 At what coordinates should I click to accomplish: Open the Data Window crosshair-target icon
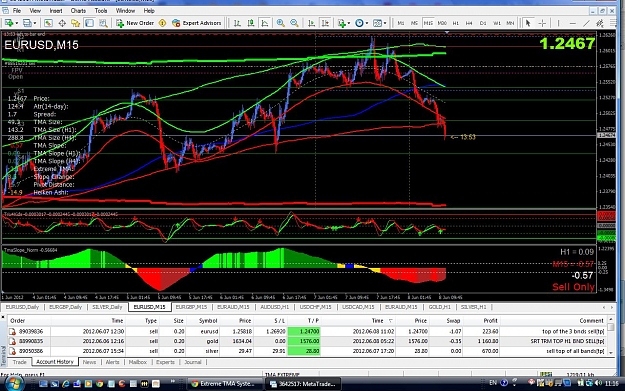tap(62, 23)
